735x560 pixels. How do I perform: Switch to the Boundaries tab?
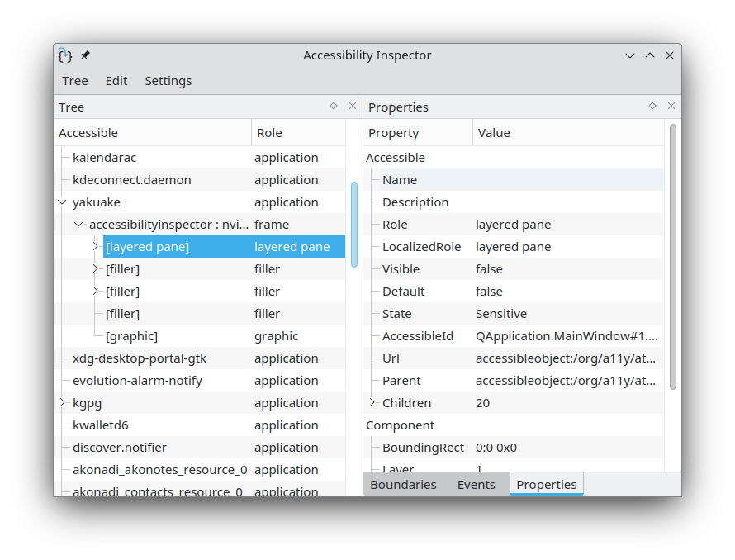pyautogui.click(x=403, y=485)
